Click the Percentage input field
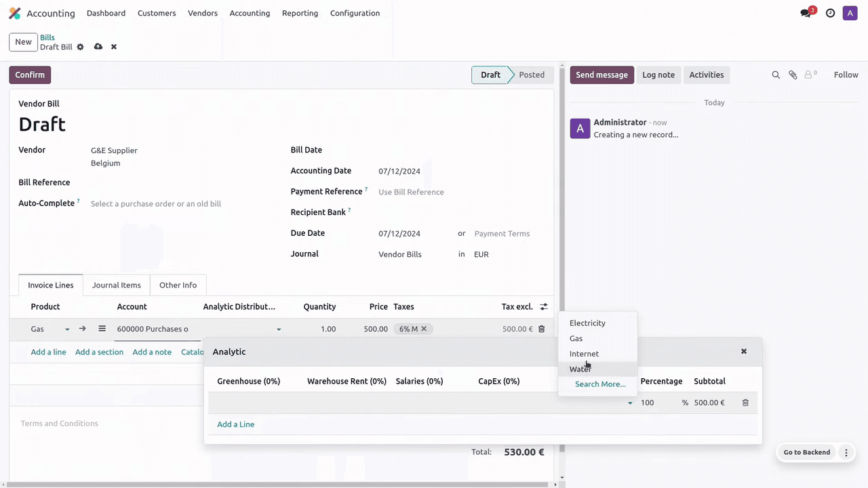The width and height of the screenshot is (868, 488). click(x=658, y=403)
